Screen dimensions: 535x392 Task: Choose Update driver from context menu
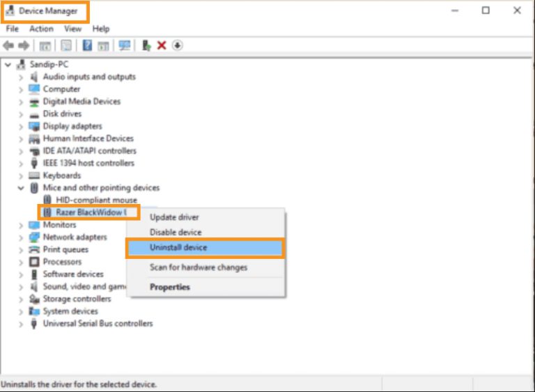206,217
